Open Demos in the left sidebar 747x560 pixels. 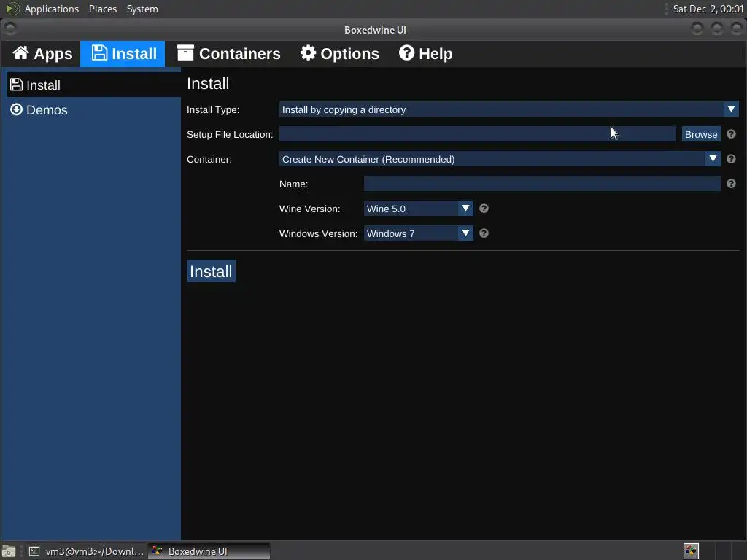[x=94, y=109]
